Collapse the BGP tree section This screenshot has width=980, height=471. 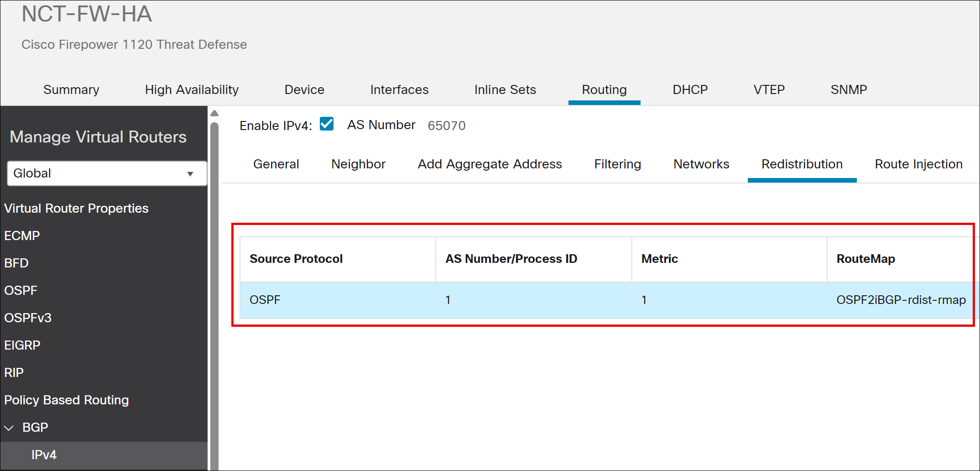click(9, 428)
